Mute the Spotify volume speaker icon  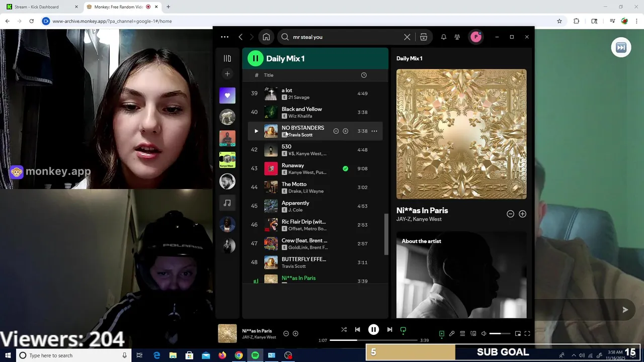click(x=484, y=333)
